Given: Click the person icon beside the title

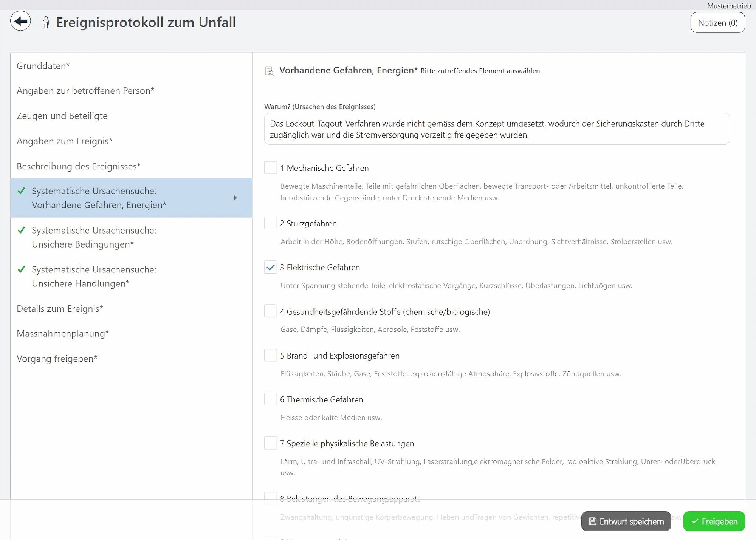Looking at the screenshot, I should [46, 22].
